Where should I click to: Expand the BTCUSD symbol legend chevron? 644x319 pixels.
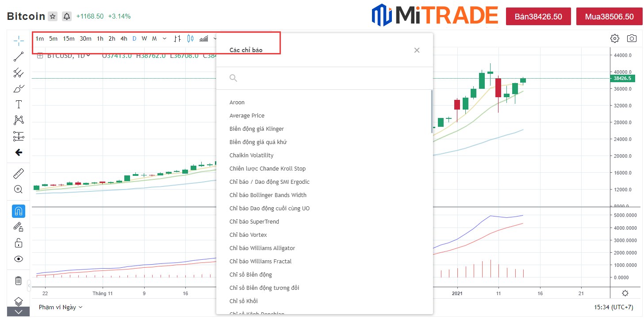[88, 56]
